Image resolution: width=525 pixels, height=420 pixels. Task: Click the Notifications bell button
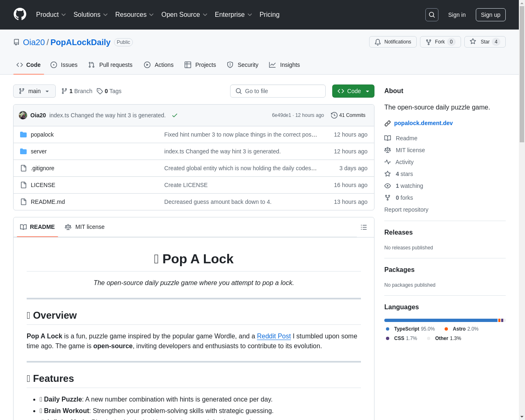(x=393, y=42)
